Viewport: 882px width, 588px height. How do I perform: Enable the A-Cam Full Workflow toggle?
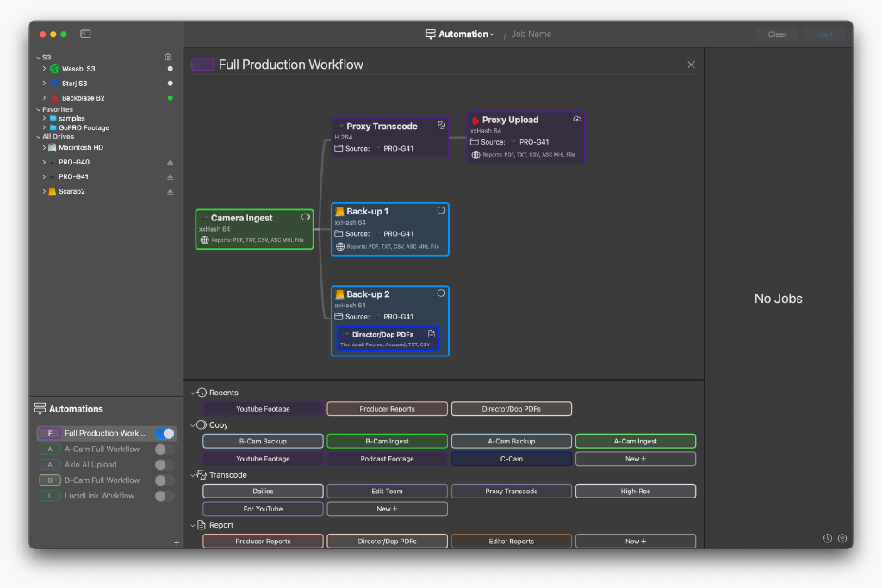pyautogui.click(x=165, y=449)
